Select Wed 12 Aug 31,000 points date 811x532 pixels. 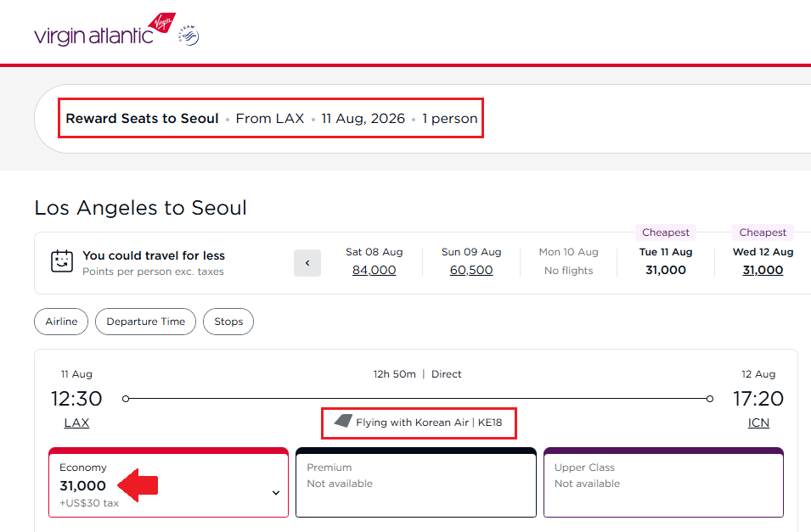point(763,270)
